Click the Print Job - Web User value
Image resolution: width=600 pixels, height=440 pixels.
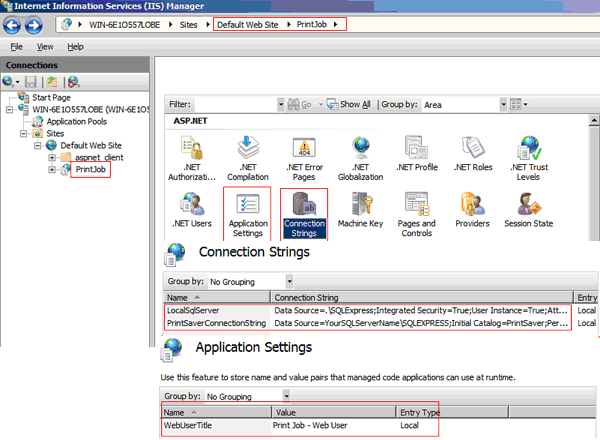click(x=310, y=425)
